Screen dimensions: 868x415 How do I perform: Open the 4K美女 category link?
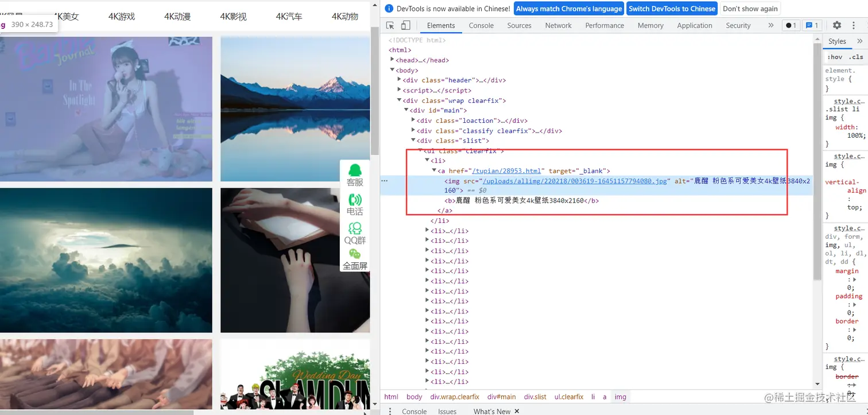coord(65,16)
